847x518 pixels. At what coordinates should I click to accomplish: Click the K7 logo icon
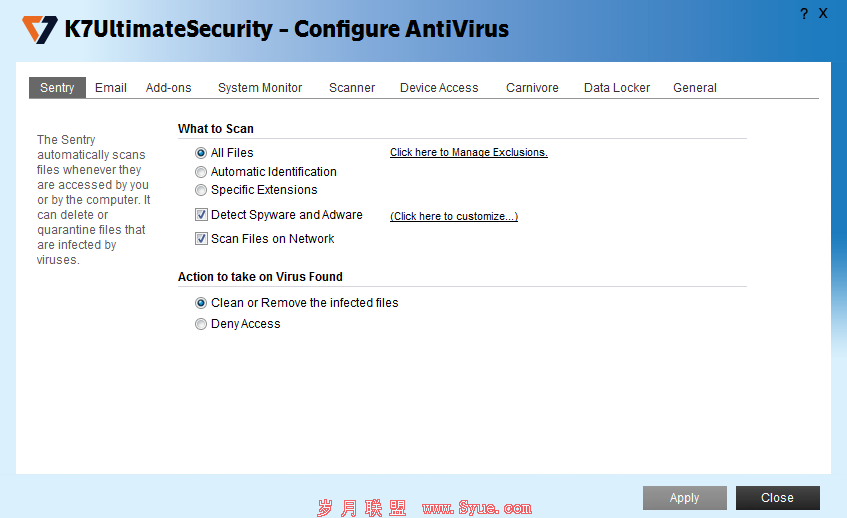[39, 29]
